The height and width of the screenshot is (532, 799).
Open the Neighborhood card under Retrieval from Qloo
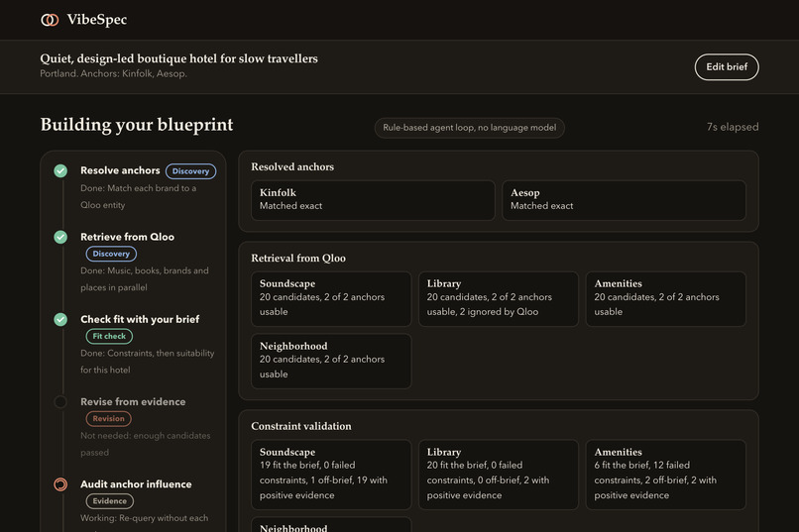tap(331, 361)
